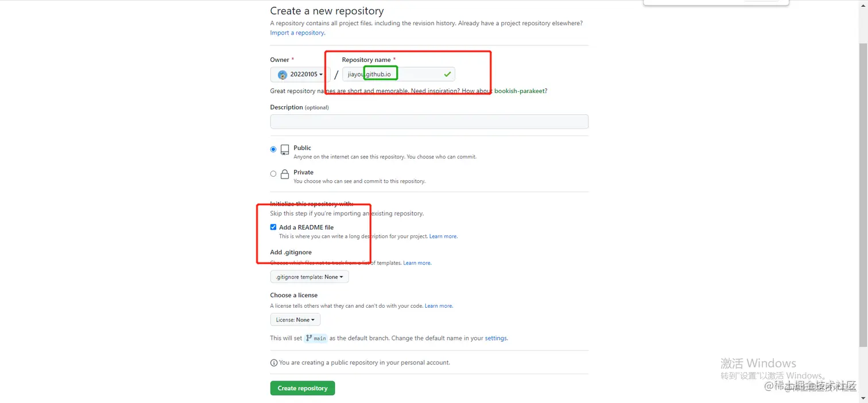Screen dimensions: 868x403
Task: Click into the Description text field
Action: coord(429,121)
